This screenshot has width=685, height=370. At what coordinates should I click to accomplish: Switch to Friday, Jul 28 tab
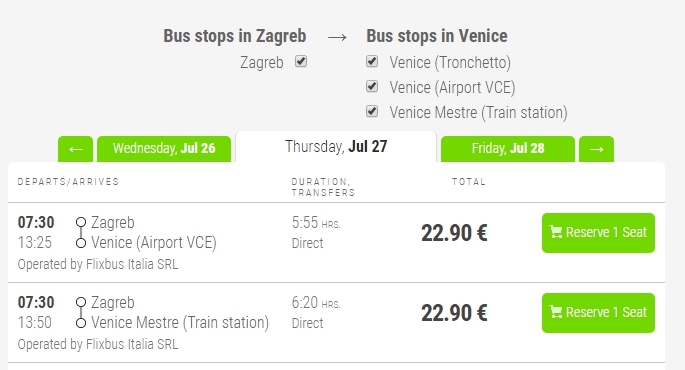point(508,149)
